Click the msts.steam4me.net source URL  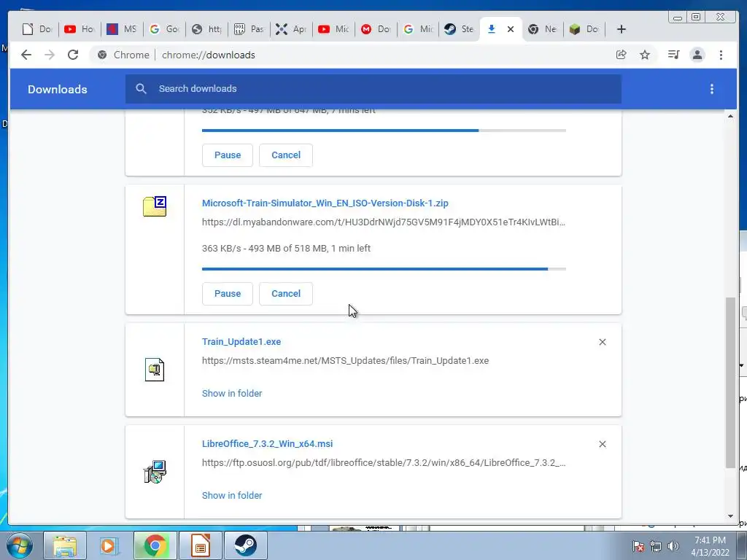[345, 361]
